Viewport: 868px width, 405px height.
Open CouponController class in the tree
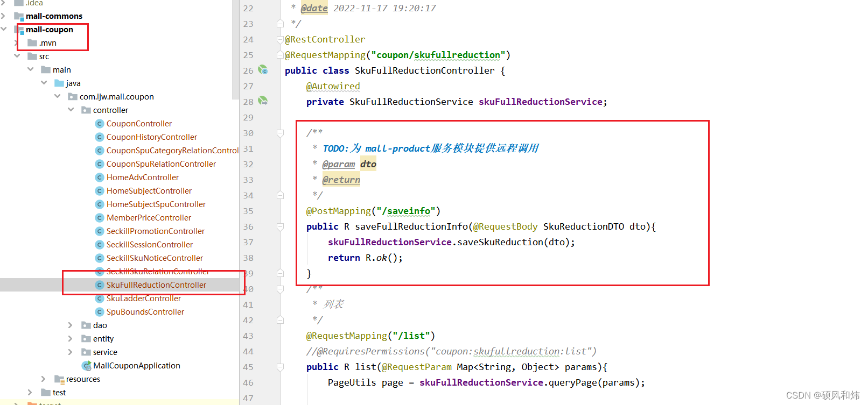point(139,124)
